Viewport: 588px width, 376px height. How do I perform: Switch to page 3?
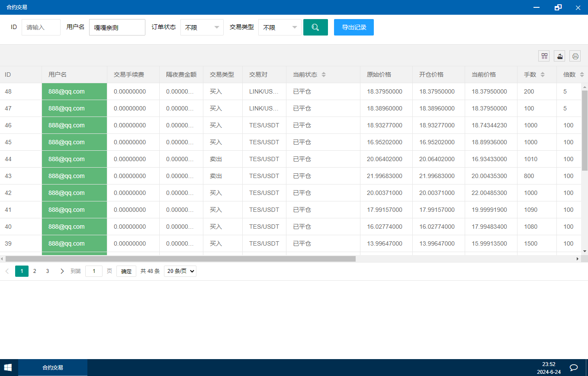click(48, 271)
